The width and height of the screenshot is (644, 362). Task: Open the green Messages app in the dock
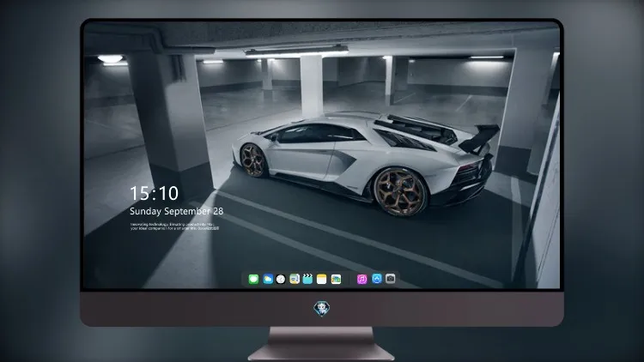point(253,279)
